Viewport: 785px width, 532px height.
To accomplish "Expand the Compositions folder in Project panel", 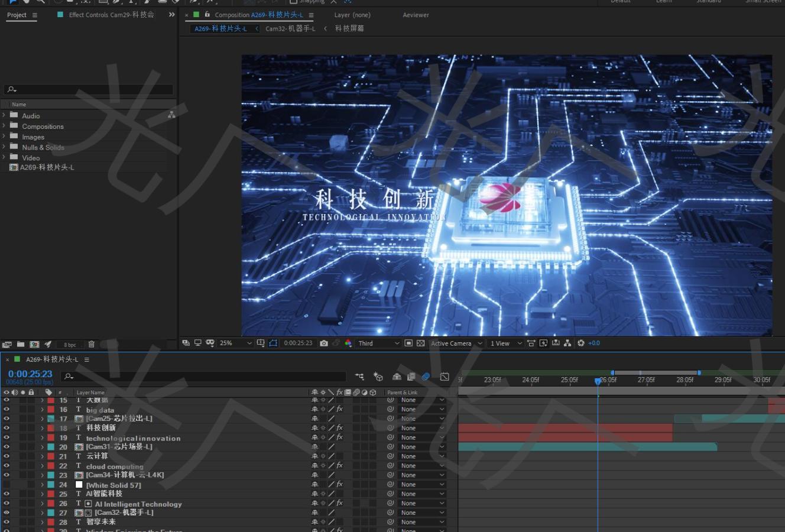I will [x=4, y=126].
